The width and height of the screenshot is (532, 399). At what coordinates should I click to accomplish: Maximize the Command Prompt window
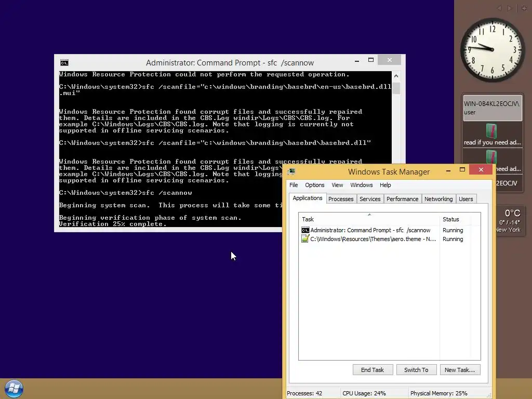click(x=371, y=60)
